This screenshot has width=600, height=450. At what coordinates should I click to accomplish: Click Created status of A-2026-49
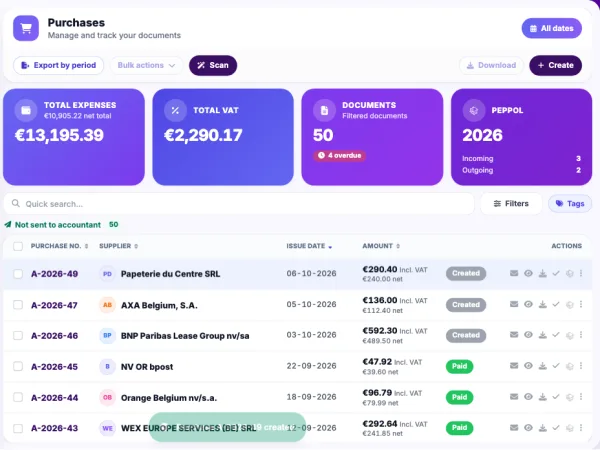pyautogui.click(x=466, y=274)
